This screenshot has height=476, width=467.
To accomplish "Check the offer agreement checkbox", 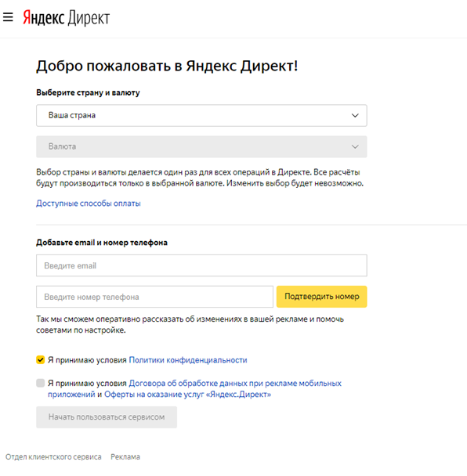I will coord(41,383).
